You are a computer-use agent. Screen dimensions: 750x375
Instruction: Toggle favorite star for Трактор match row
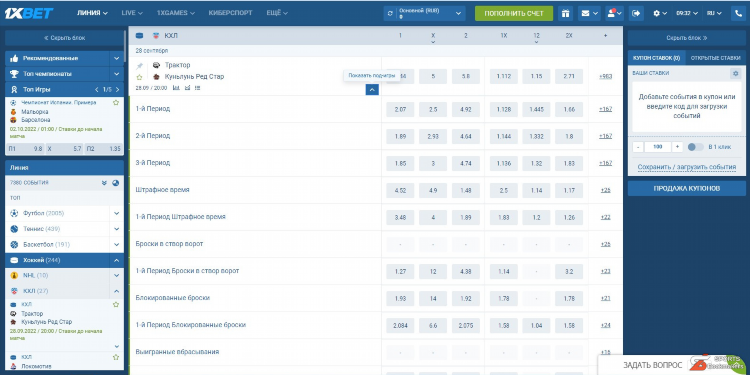point(139,77)
